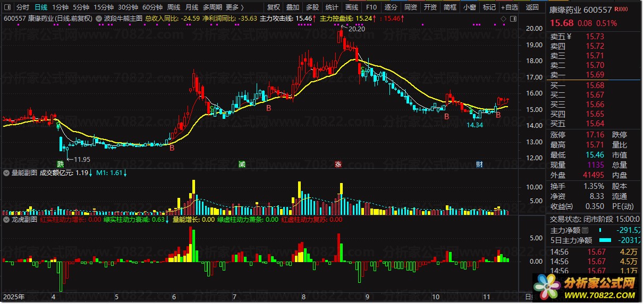Click the green 跌 marker on the chart

pos(61,164)
